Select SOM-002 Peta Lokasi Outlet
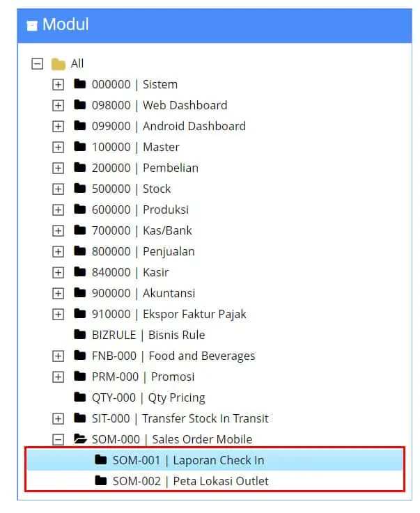The width and height of the screenshot is (420, 513). 191,481
